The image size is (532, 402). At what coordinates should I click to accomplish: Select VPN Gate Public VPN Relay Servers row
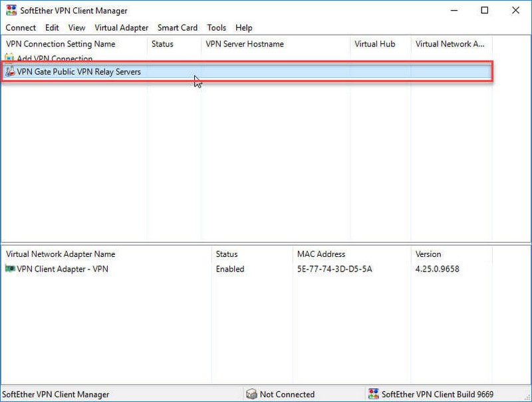click(x=247, y=72)
